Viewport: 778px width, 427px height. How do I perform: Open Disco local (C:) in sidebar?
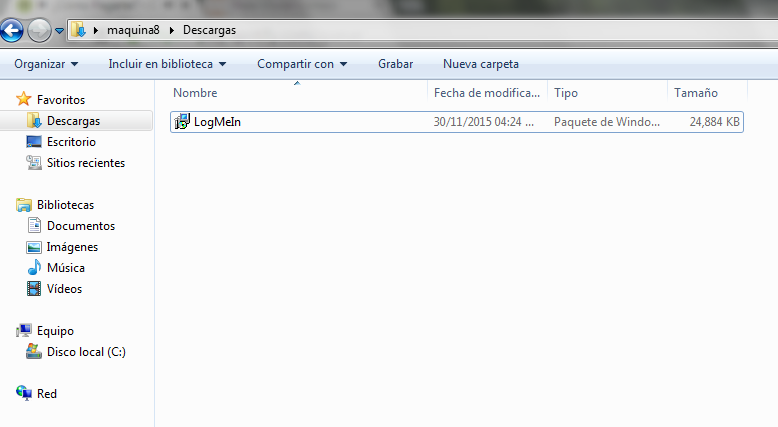(86, 352)
